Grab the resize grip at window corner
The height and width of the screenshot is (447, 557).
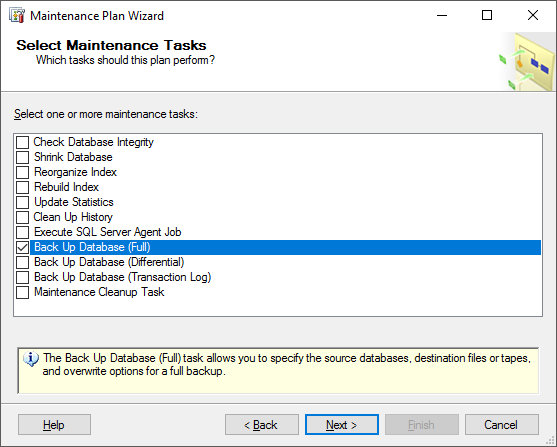pyautogui.click(x=551, y=441)
